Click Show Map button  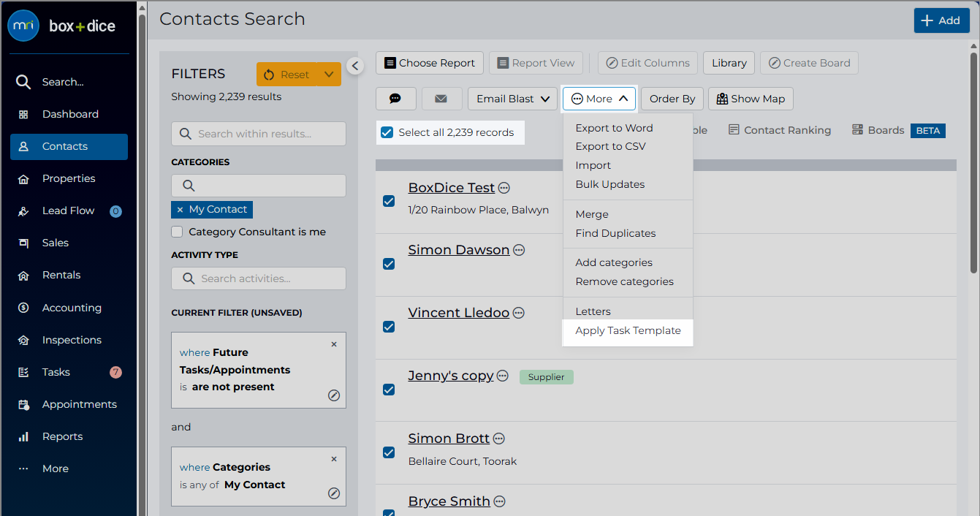click(x=751, y=99)
